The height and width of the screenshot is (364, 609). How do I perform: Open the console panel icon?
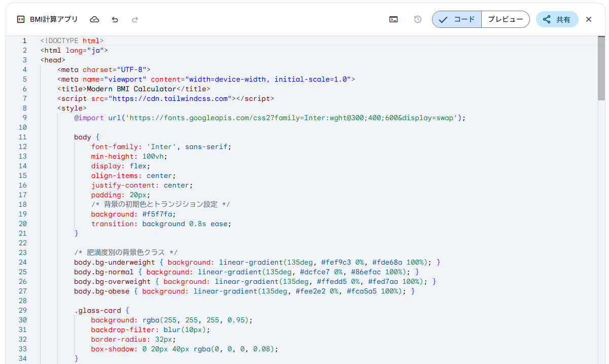click(x=393, y=19)
